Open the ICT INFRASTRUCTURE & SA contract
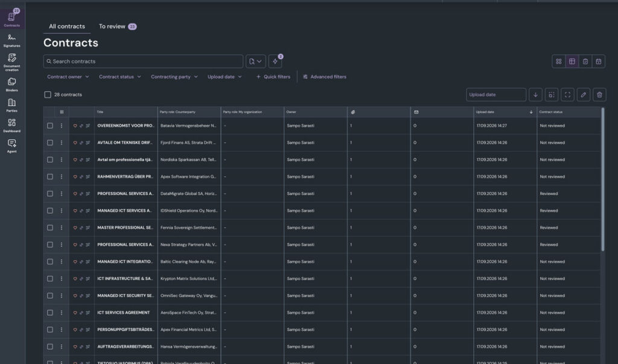Image resolution: width=618 pixels, height=364 pixels. click(x=125, y=278)
